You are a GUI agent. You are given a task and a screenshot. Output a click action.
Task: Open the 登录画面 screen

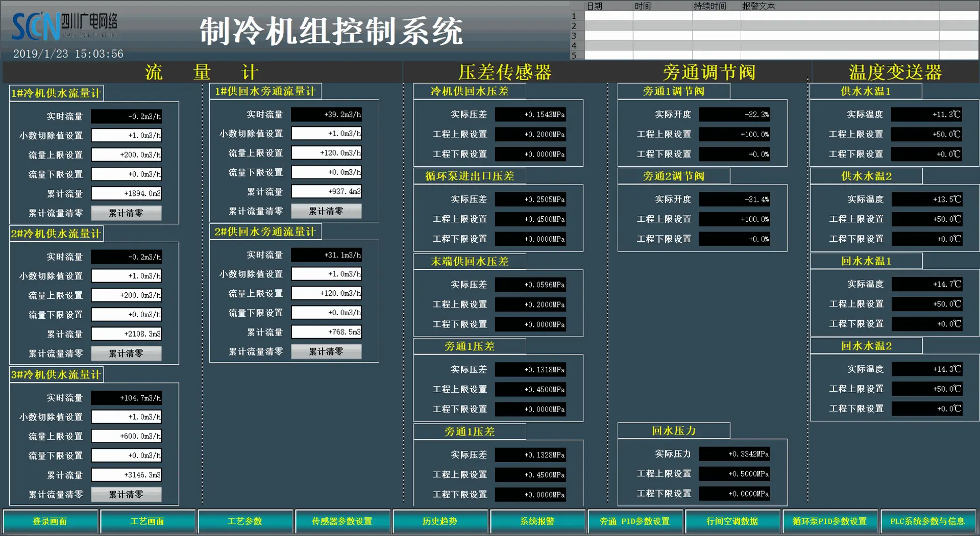[x=50, y=521]
